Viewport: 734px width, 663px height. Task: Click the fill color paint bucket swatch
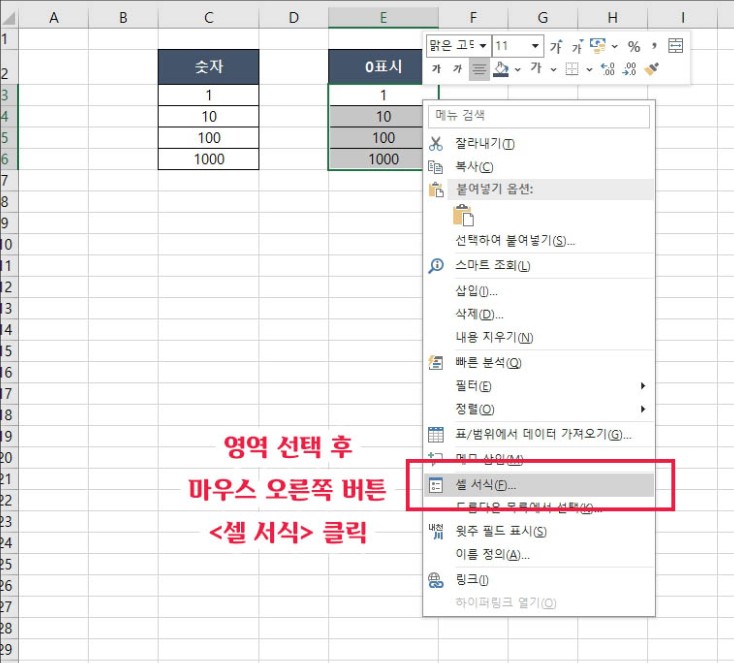tap(502, 69)
